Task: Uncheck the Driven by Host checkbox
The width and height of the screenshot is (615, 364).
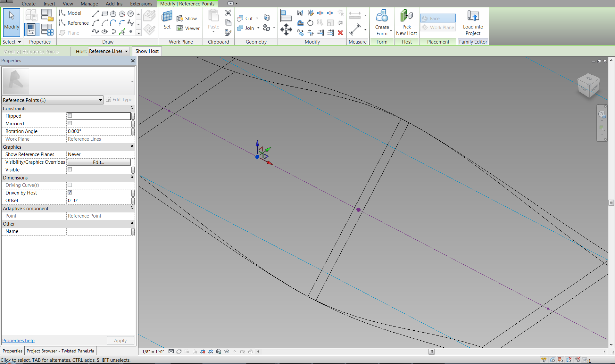Action: (70, 193)
